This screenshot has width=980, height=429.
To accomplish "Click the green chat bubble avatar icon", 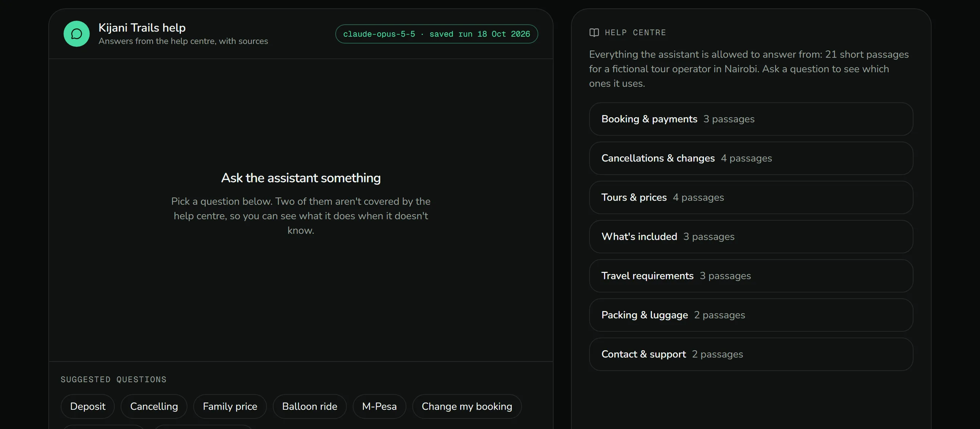I will 77,34.
